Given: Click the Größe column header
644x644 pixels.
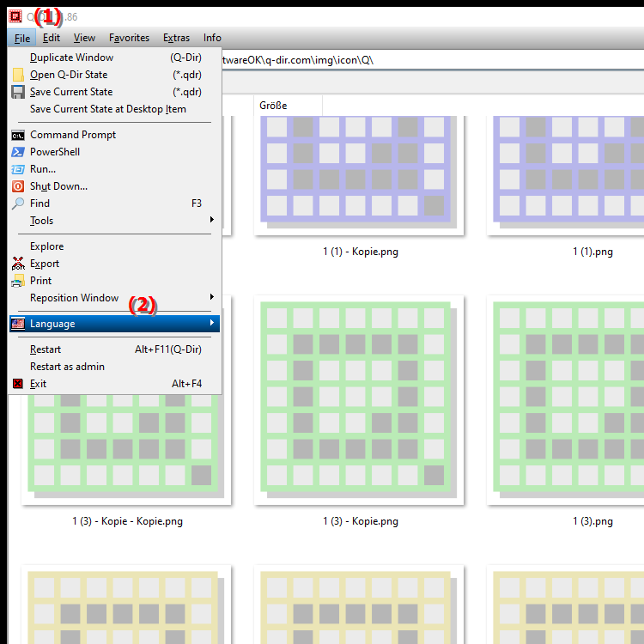Looking at the screenshot, I should tap(288, 106).
